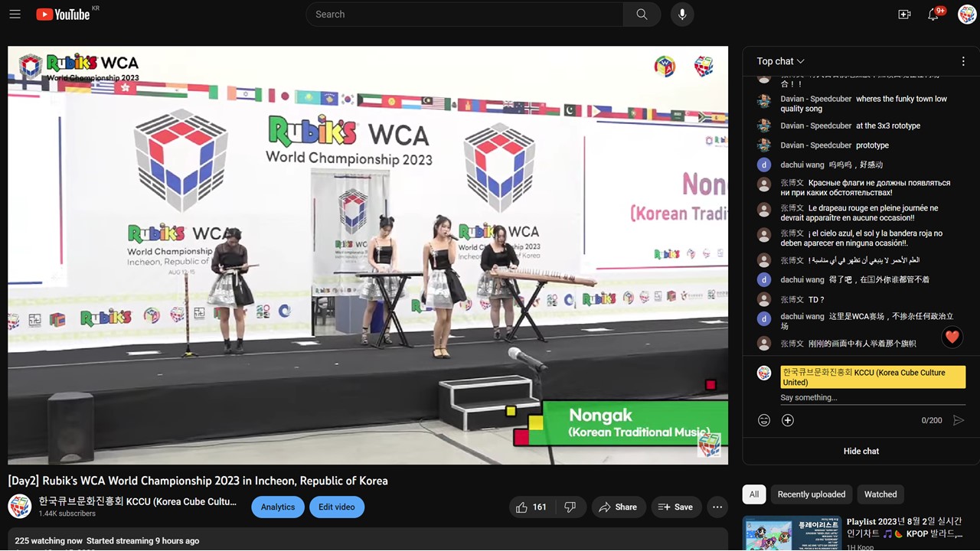The height and width of the screenshot is (551, 980).
Task: Click the video title text
Action: pyautogui.click(x=198, y=481)
